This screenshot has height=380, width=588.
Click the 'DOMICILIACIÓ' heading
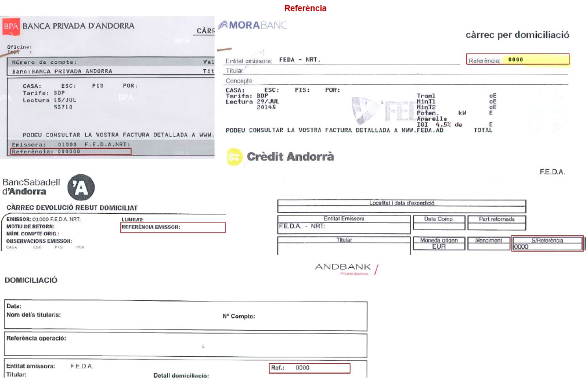31,280
